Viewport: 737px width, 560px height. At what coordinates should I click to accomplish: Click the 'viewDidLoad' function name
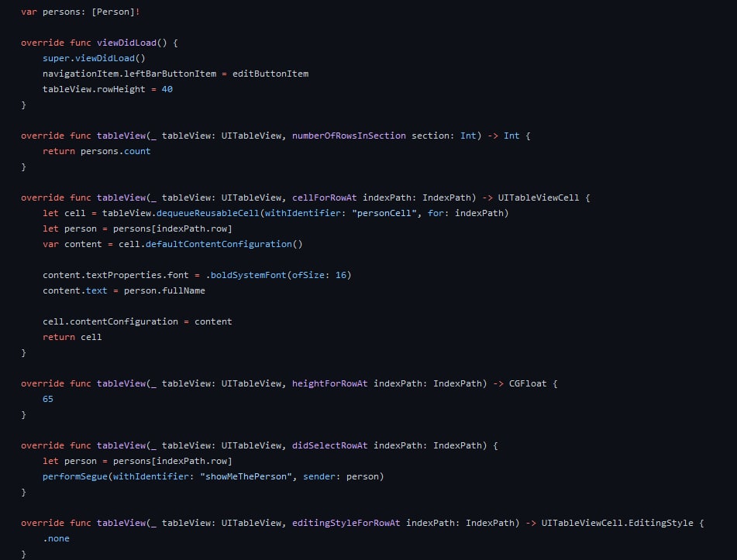[x=126, y=43]
